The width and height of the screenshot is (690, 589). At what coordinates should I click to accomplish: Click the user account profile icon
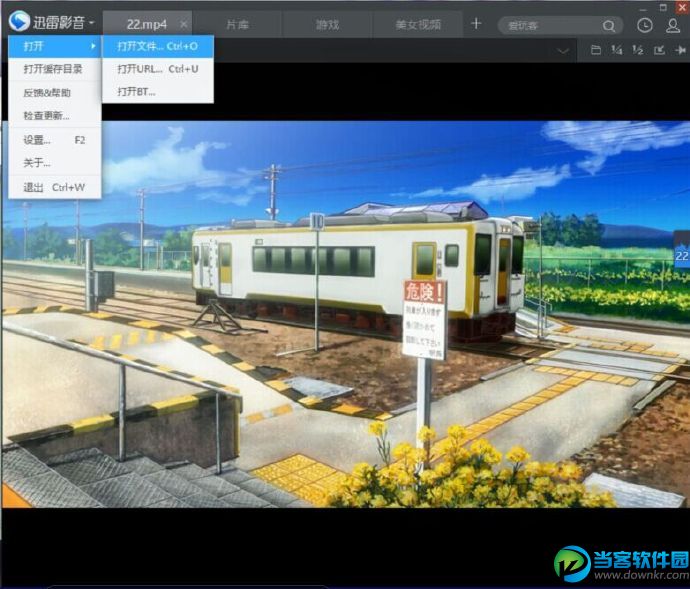[x=673, y=25]
